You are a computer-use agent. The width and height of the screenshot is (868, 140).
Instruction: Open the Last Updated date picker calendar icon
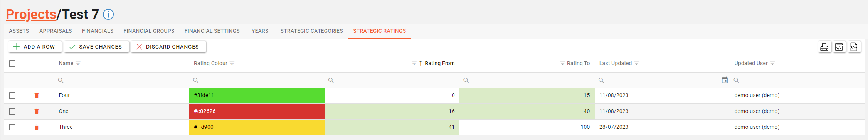click(725, 80)
